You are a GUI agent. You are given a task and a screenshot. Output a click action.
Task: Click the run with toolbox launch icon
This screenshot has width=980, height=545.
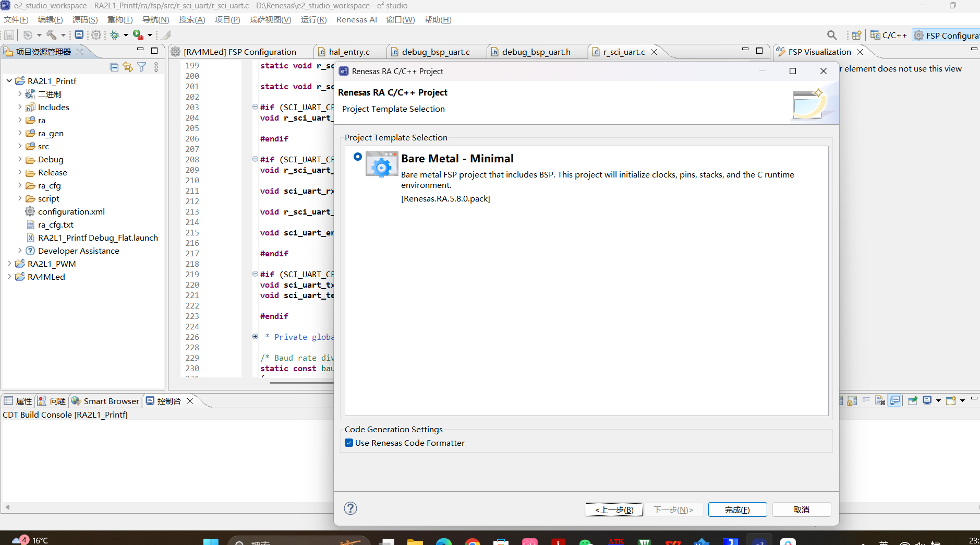pyautogui.click(x=138, y=35)
